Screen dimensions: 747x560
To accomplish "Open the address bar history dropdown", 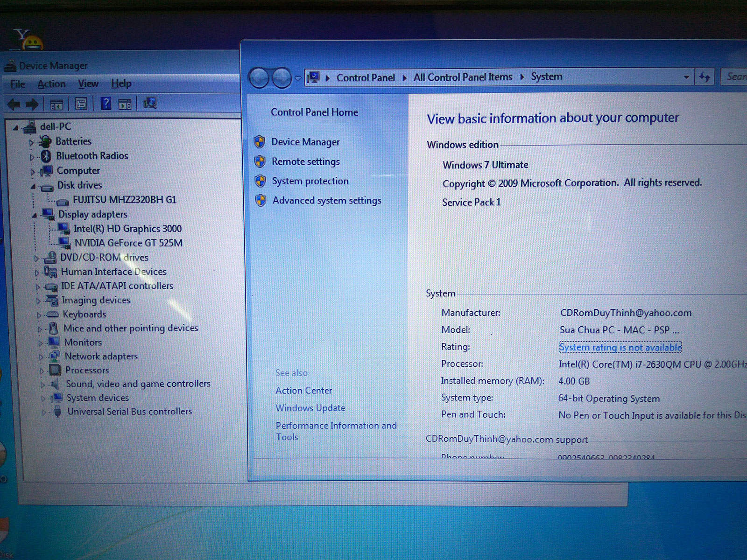I will [686, 77].
